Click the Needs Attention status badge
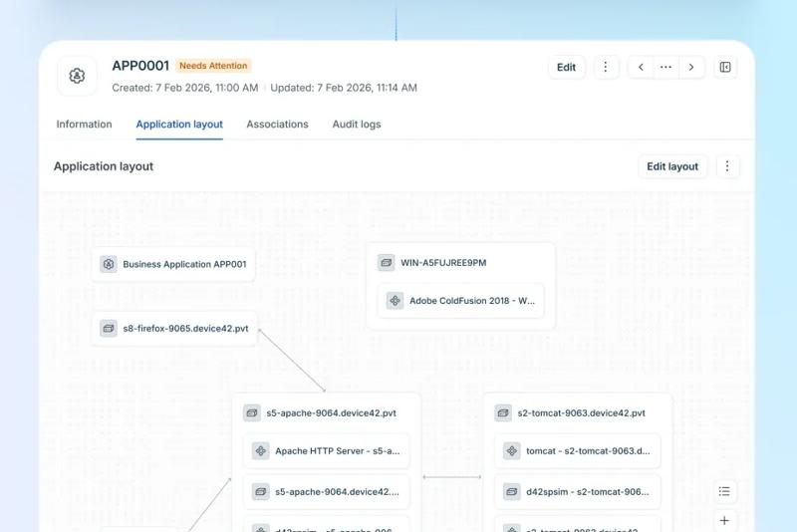This screenshot has width=797, height=532. coord(213,66)
